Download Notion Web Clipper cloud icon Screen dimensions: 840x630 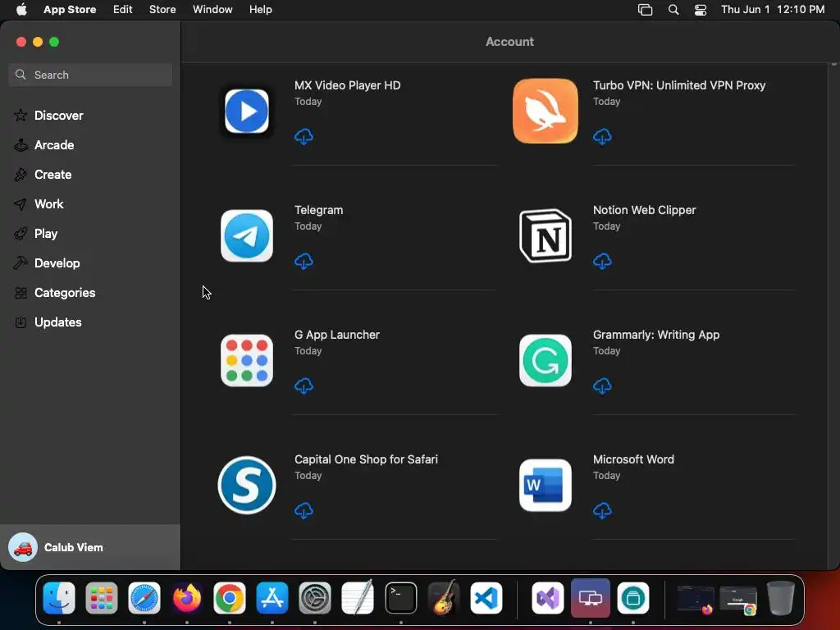coord(602,262)
